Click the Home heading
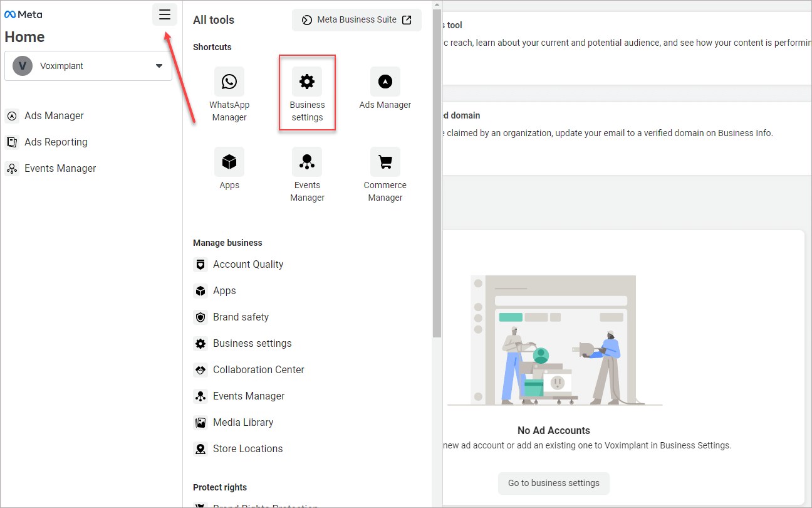812x508 pixels. click(x=24, y=37)
